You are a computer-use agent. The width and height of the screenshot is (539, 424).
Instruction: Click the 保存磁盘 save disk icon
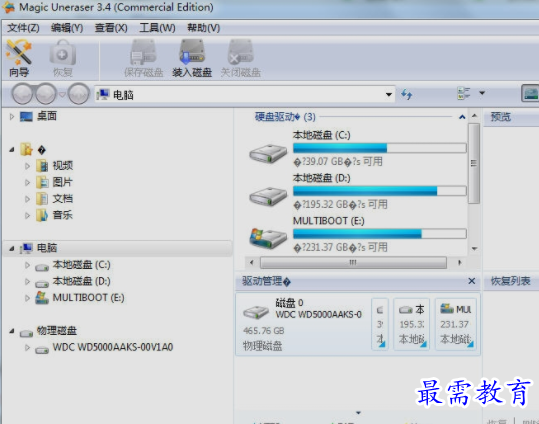coord(143,58)
